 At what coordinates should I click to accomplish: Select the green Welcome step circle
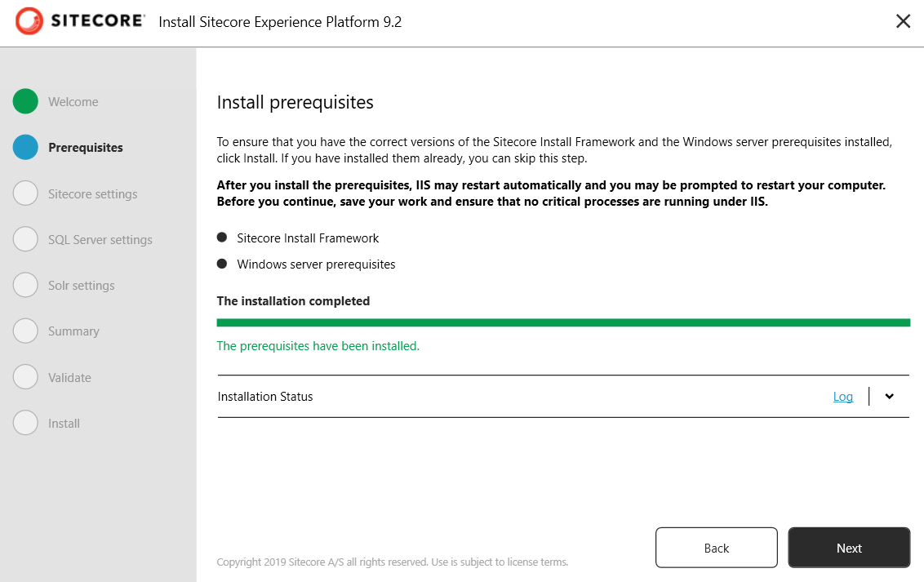tap(25, 101)
